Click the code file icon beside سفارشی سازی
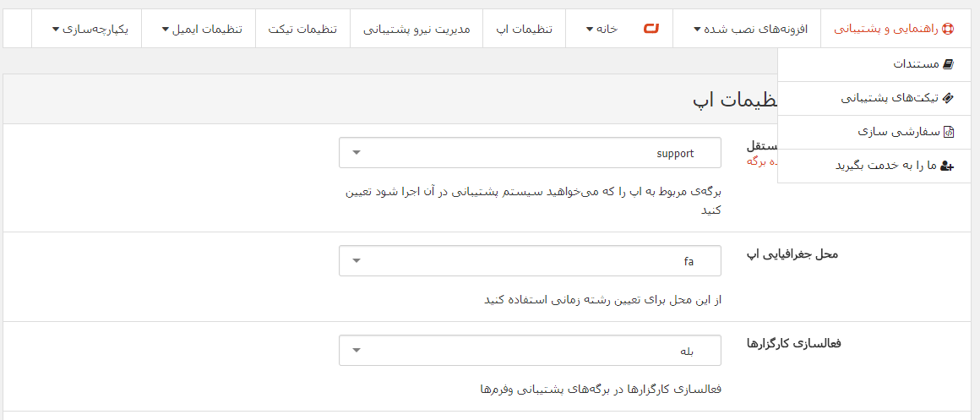 pyautogui.click(x=947, y=132)
